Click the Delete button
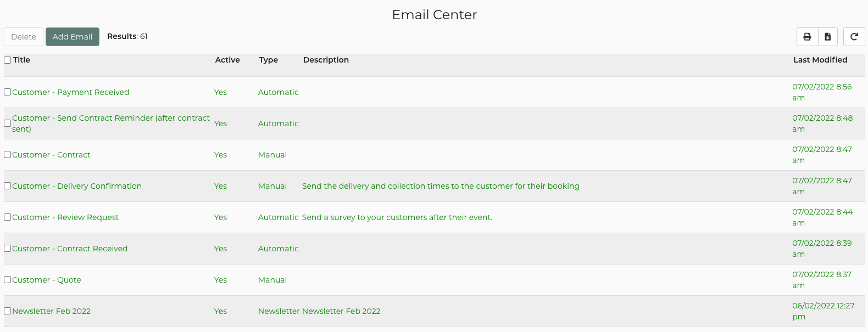 pos(24,37)
